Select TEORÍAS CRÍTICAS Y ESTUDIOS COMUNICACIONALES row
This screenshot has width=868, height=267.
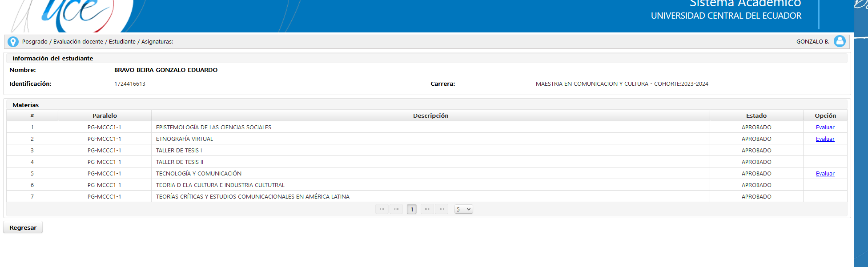click(x=427, y=196)
